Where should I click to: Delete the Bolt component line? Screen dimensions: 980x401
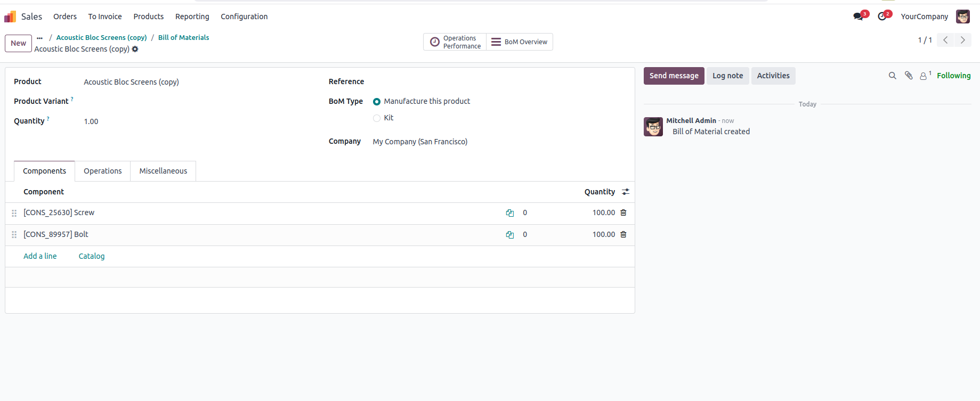coord(623,235)
